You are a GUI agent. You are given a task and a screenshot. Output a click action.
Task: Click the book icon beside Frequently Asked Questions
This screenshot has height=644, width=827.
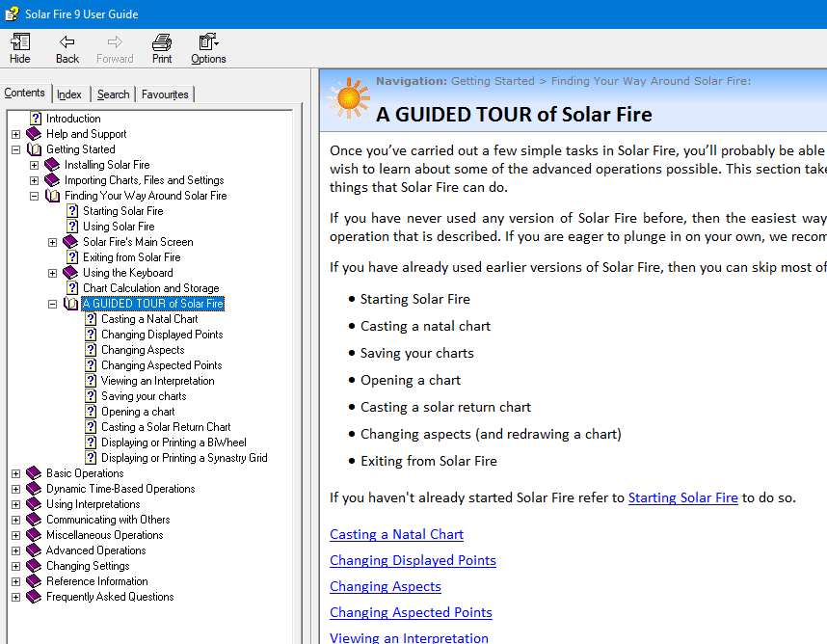[34, 597]
